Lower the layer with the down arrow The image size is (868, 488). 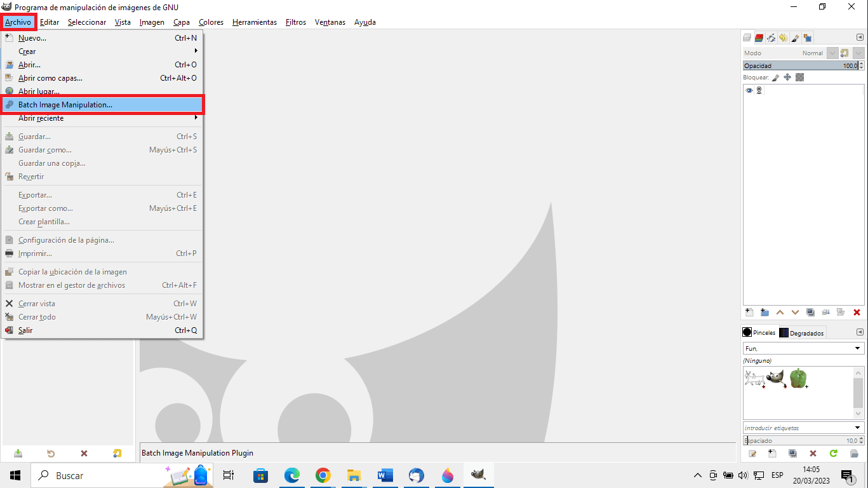pos(795,312)
